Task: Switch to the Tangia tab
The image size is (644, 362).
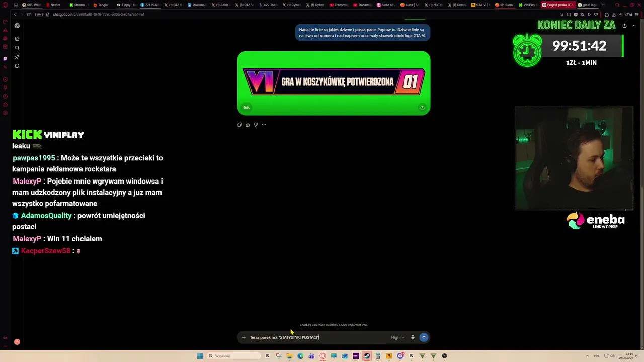Action: point(102,5)
